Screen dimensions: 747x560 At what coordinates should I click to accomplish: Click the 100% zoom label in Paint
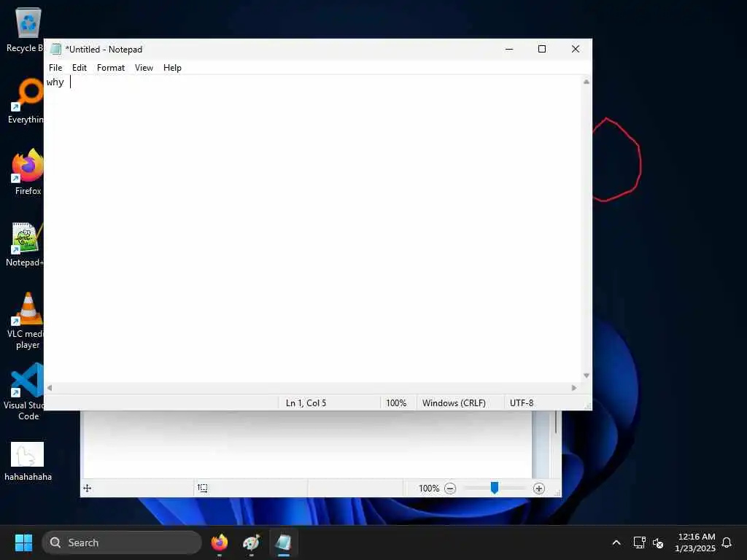429,489
